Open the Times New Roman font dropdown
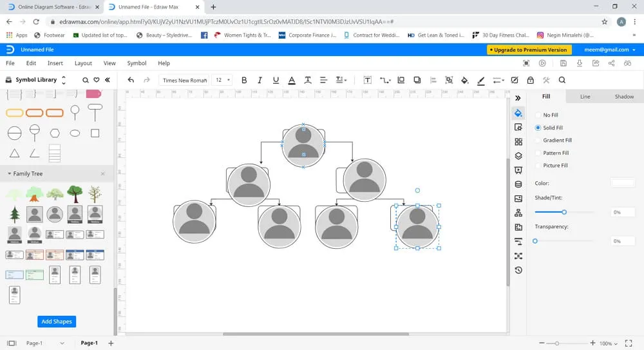 point(185,81)
